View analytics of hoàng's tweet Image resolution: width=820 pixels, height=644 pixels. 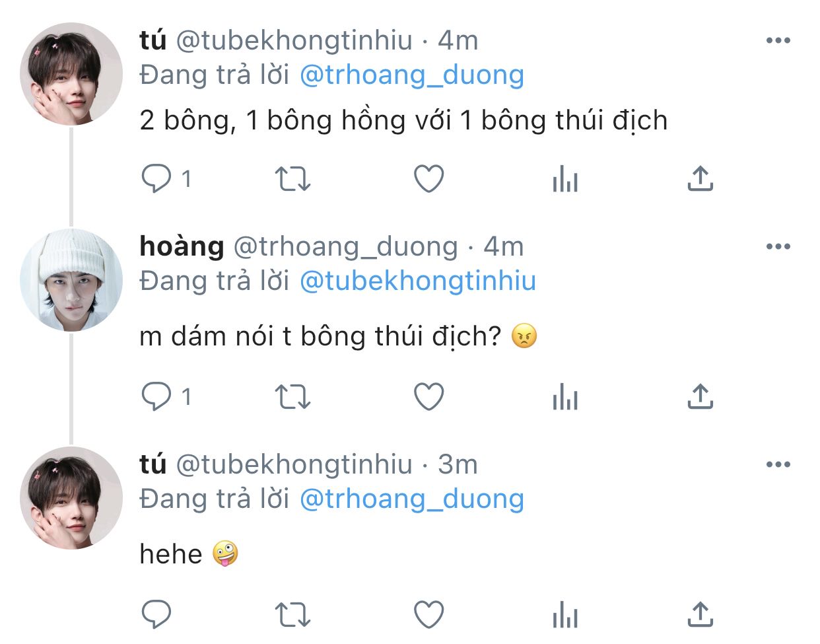pyautogui.click(x=565, y=397)
